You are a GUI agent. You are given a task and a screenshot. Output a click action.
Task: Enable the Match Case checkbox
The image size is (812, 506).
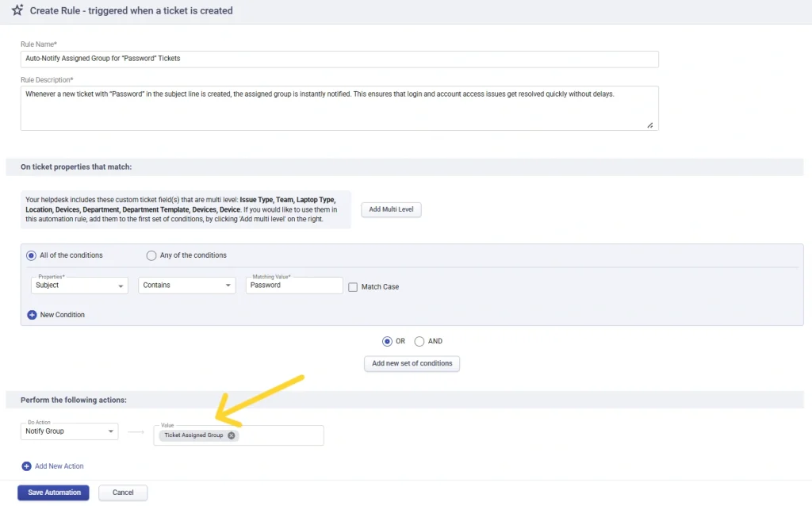(353, 286)
